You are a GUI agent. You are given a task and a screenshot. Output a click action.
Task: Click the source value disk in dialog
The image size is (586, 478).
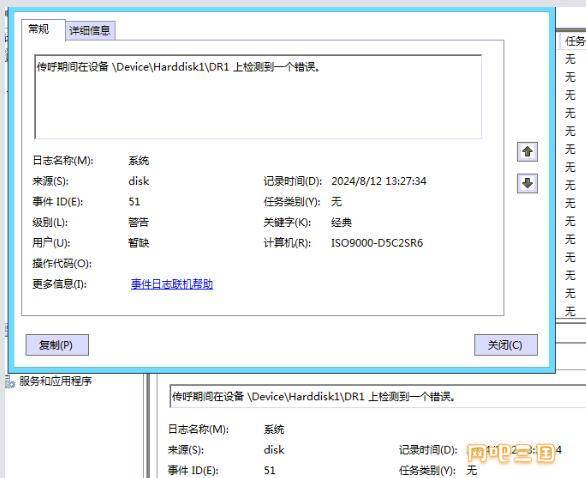click(139, 181)
